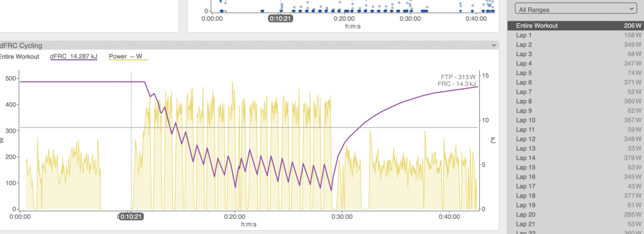The image size is (644, 234).
Task: Click the Lap 12 row
Action: [576, 139]
